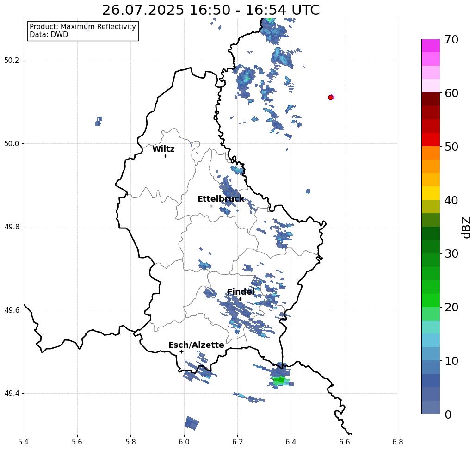The height and width of the screenshot is (450, 476).
Task: Click the 5.6 longitude tick label
Action: [77, 442]
